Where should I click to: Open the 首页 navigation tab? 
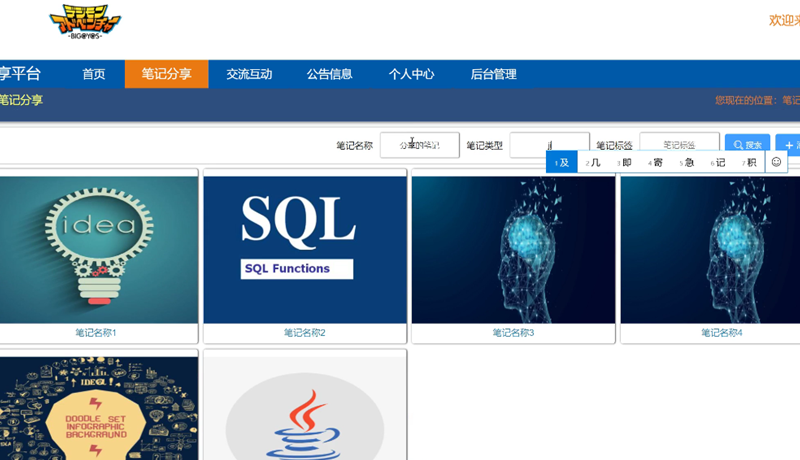(x=94, y=74)
